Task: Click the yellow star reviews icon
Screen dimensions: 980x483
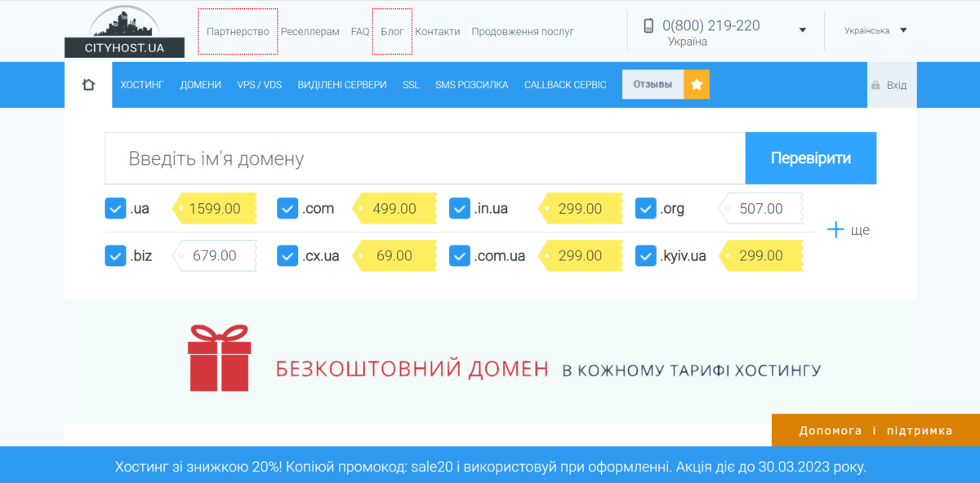Action: tap(697, 85)
